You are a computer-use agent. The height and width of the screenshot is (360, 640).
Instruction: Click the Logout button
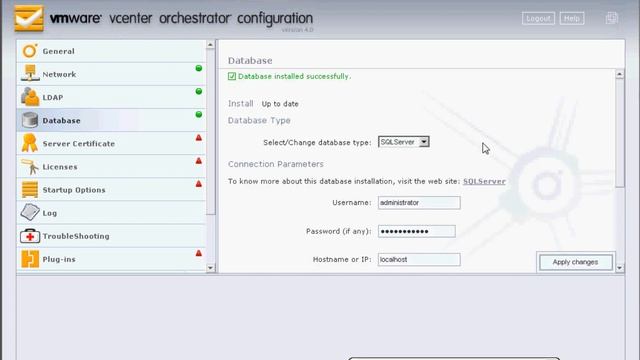(x=538, y=18)
